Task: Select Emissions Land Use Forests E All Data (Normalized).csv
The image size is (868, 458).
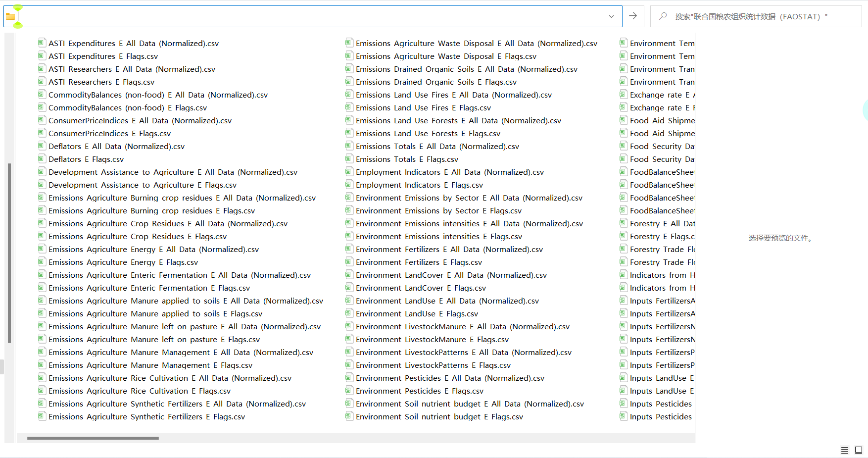Action: 459,121
